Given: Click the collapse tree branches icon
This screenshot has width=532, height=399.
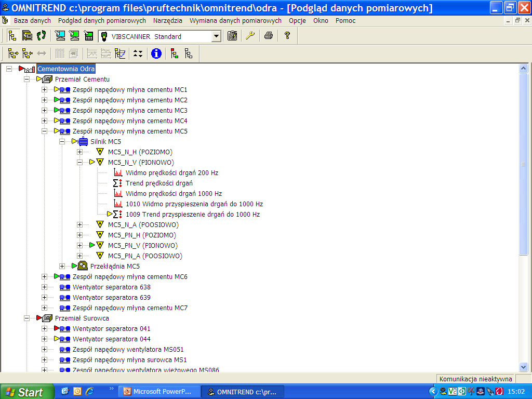Looking at the screenshot, I should 28,54.
